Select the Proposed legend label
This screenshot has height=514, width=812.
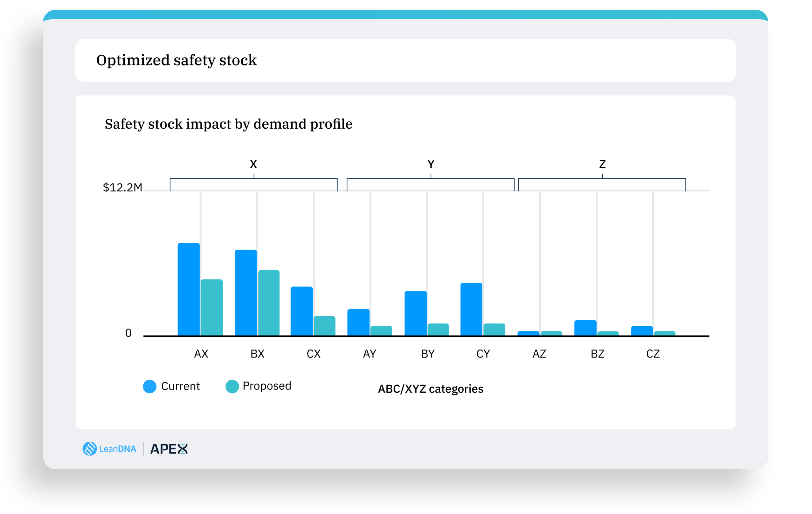tap(267, 386)
